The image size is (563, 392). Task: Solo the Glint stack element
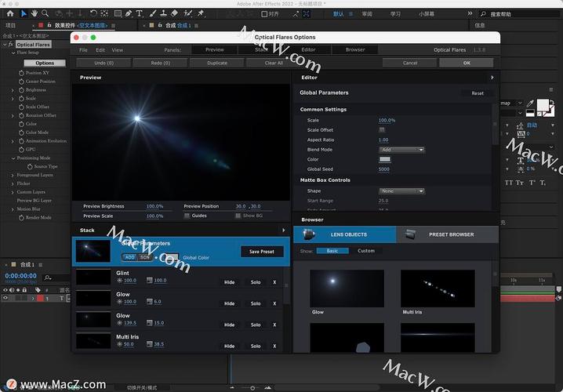point(256,282)
